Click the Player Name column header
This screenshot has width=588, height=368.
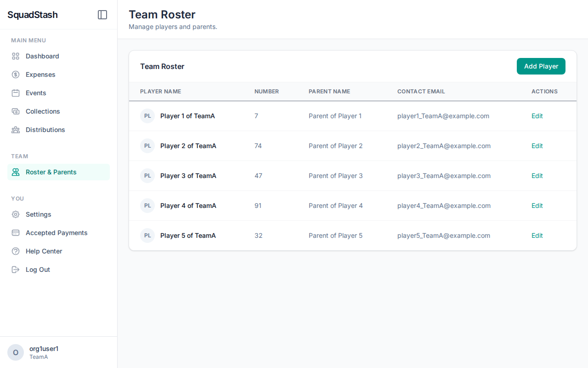tap(160, 91)
